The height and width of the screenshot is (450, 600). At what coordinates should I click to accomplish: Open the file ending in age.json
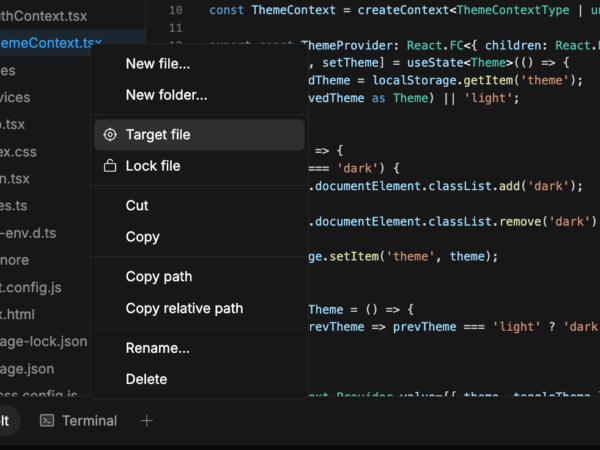tap(27, 369)
